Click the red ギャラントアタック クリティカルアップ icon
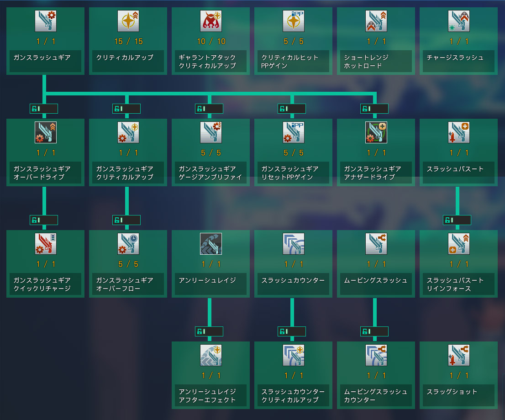Viewport: 505px width, 420px height. [211, 21]
